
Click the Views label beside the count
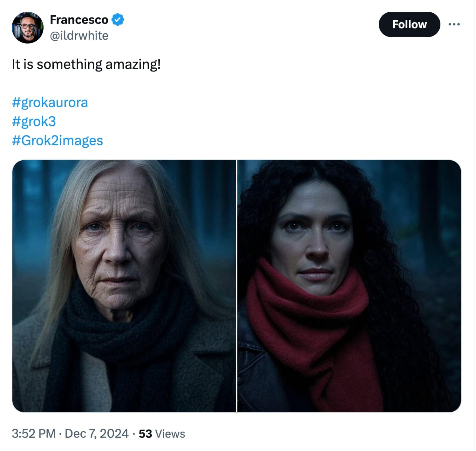click(170, 434)
